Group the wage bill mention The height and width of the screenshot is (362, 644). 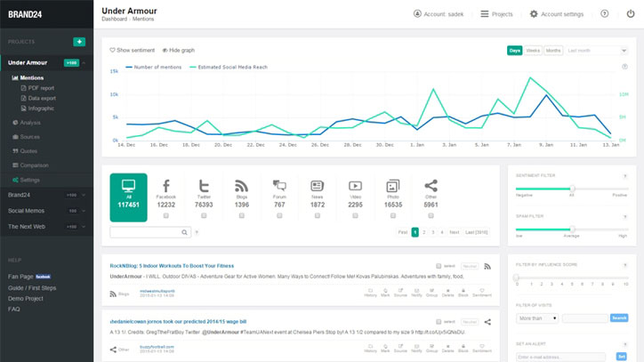pyautogui.click(x=431, y=349)
